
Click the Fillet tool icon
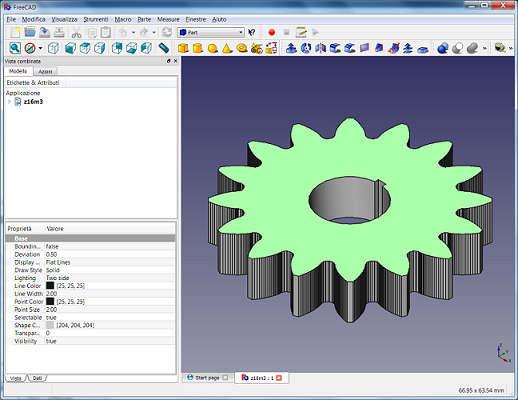(335, 48)
